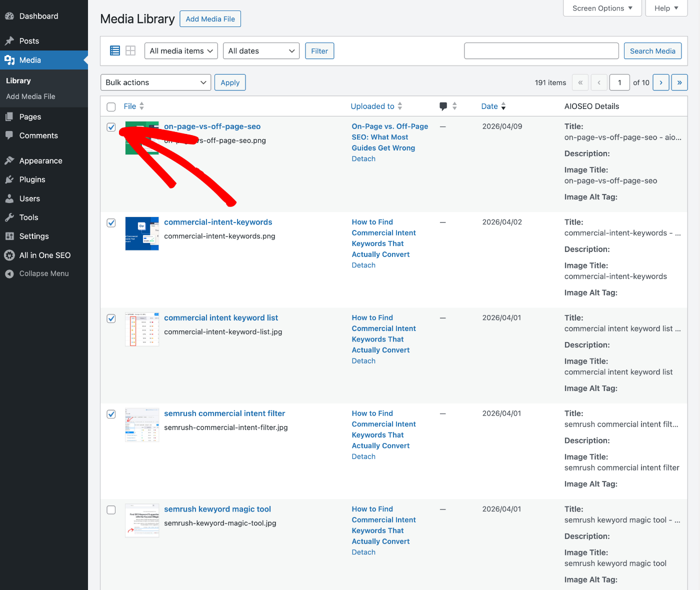The width and height of the screenshot is (700, 590).
Task: Uncheck commercial-intent-keywords row checkbox
Action: point(111,223)
